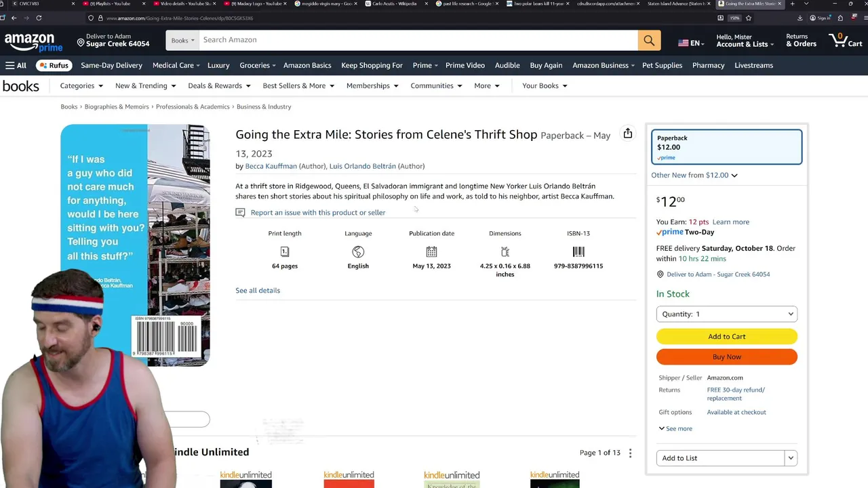The image size is (868, 488).
Task: Click the Buy Now button
Action: tap(727, 357)
